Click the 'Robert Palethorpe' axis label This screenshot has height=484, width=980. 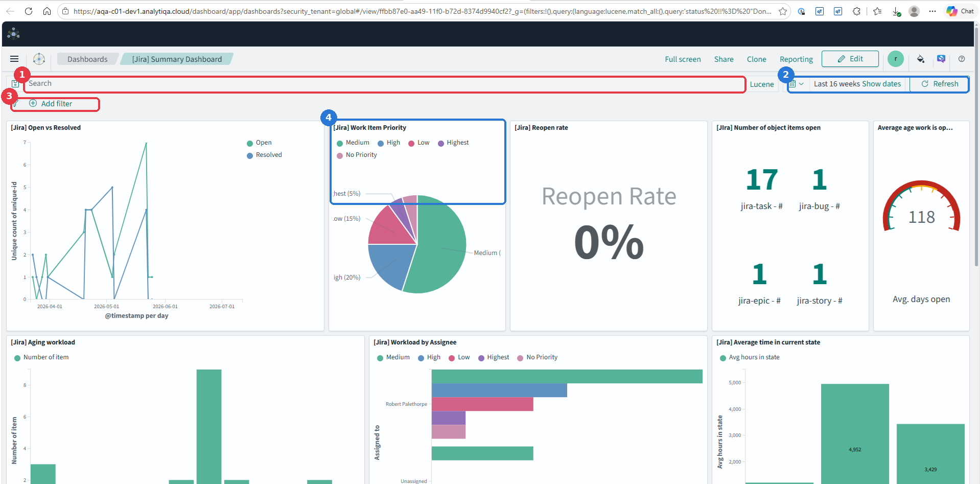[x=406, y=404]
